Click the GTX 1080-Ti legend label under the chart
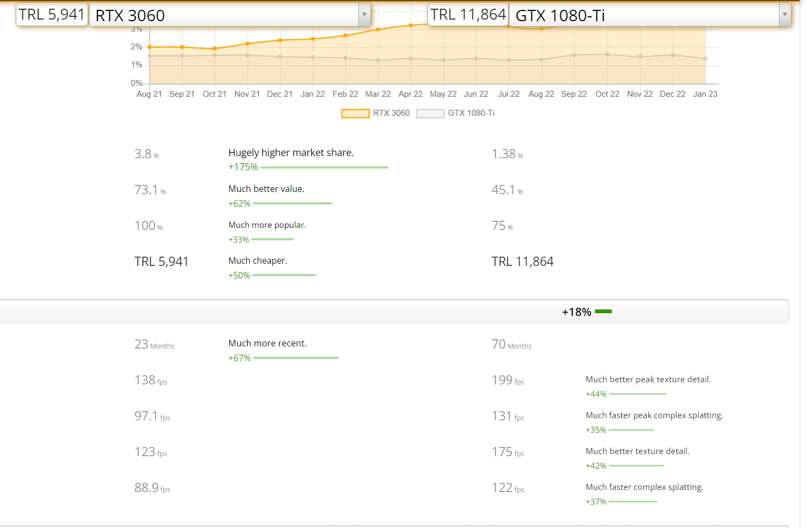The image size is (812, 528). click(x=472, y=113)
